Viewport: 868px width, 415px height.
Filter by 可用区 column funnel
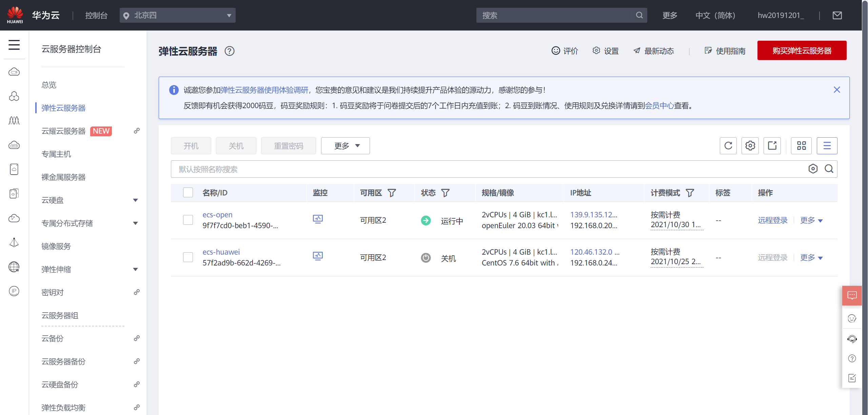[392, 193]
